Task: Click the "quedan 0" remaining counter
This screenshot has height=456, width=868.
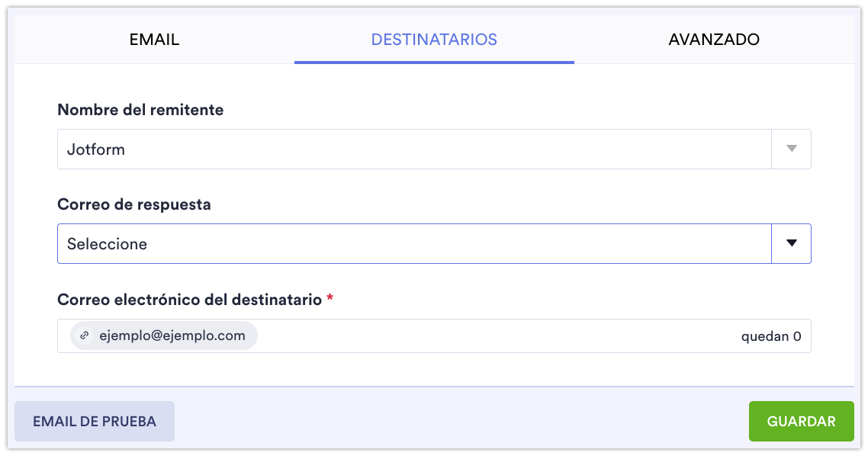Action: pos(770,336)
